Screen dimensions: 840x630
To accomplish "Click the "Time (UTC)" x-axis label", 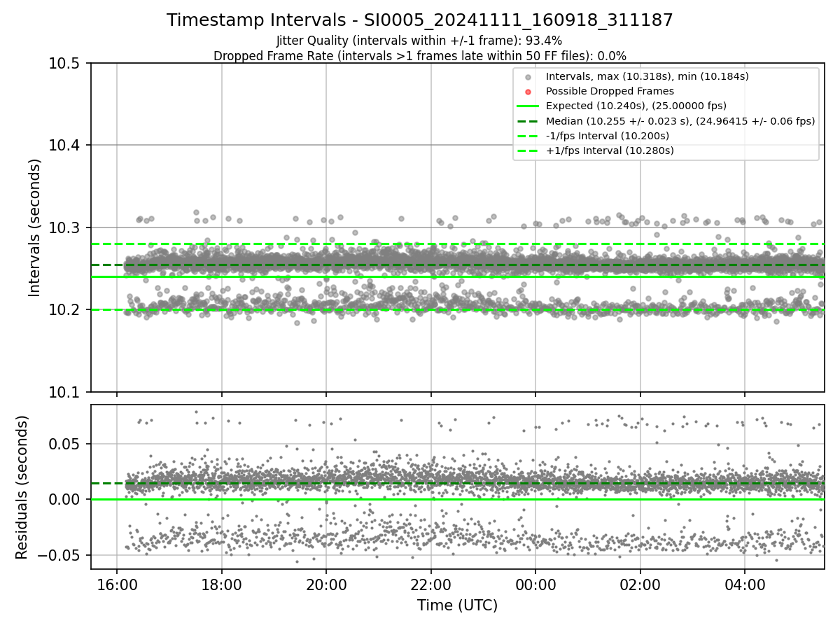I will pos(457,605).
